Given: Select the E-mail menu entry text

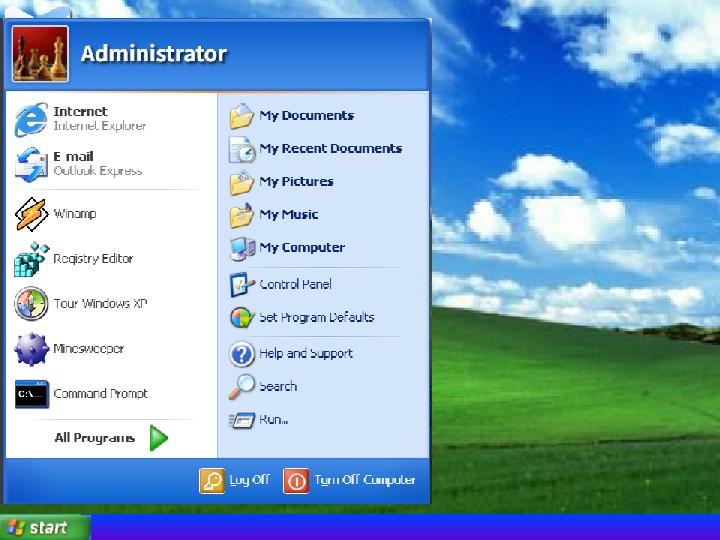Looking at the screenshot, I should point(73,157).
